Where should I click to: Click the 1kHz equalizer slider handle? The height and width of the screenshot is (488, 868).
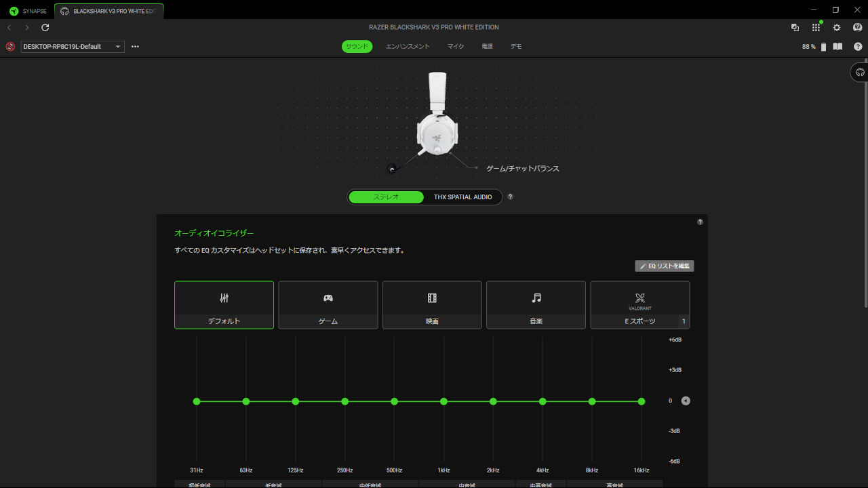(x=443, y=401)
